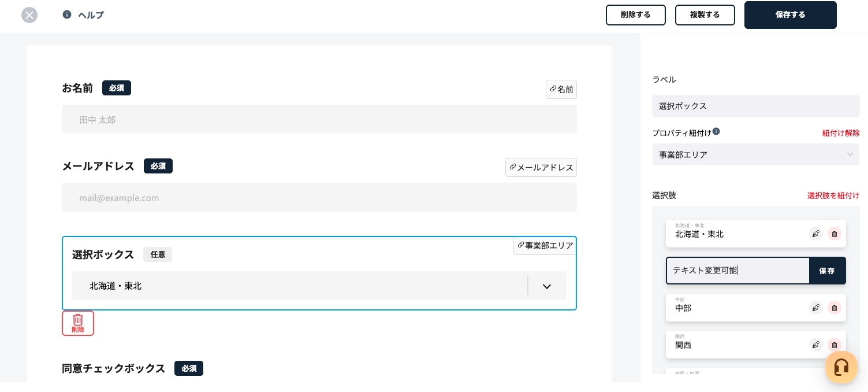The height and width of the screenshot is (392, 868).
Task: Click the edit icon for 関西 option
Action: 816,345
